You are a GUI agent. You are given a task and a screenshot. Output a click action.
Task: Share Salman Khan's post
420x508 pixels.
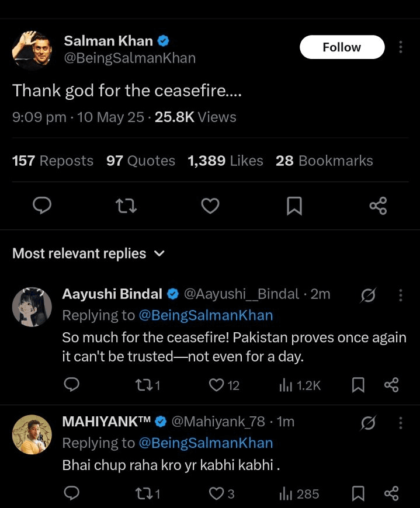(378, 206)
